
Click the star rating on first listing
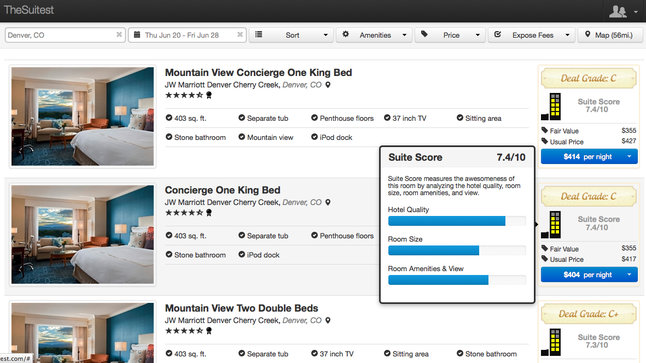pos(184,95)
